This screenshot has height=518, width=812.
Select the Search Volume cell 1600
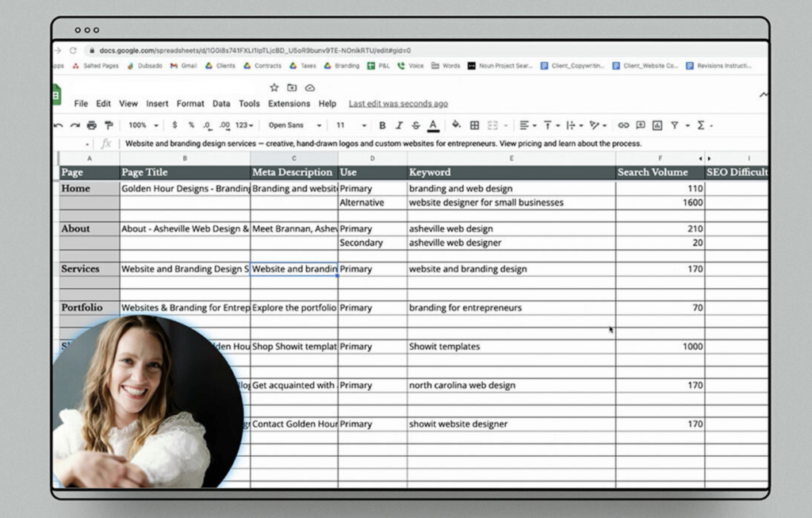661,202
